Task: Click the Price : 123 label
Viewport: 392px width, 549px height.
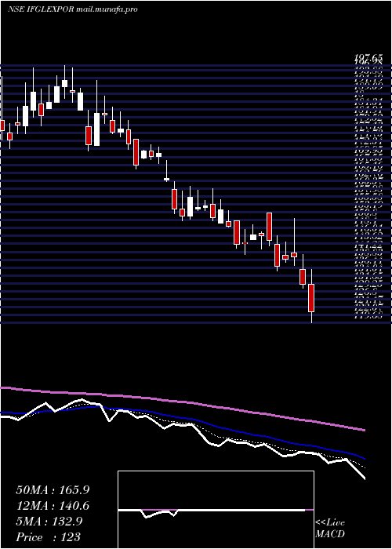Action: (49, 537)
